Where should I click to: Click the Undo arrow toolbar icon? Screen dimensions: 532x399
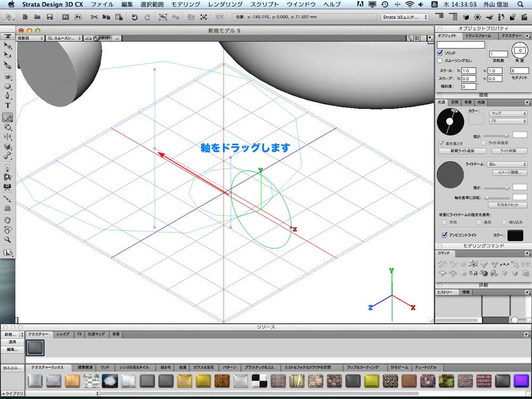click(x=135, y=17)
